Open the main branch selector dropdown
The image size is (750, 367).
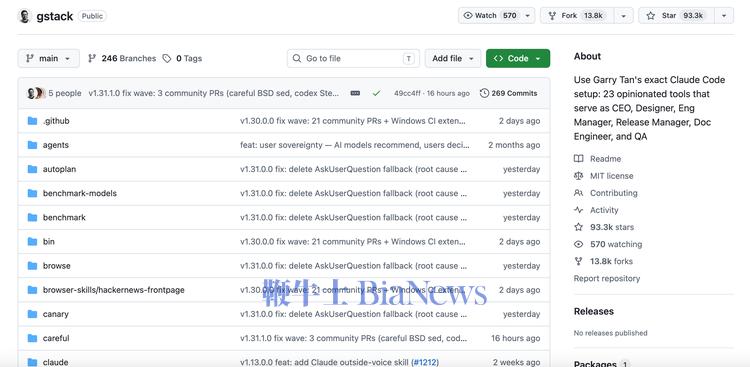[x=48, y=58]
